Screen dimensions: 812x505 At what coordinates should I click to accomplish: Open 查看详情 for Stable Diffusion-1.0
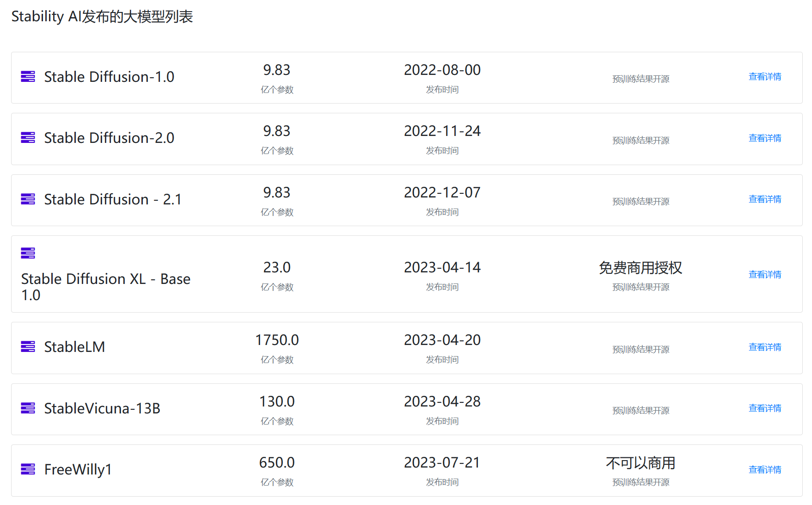tap(765, 77)
